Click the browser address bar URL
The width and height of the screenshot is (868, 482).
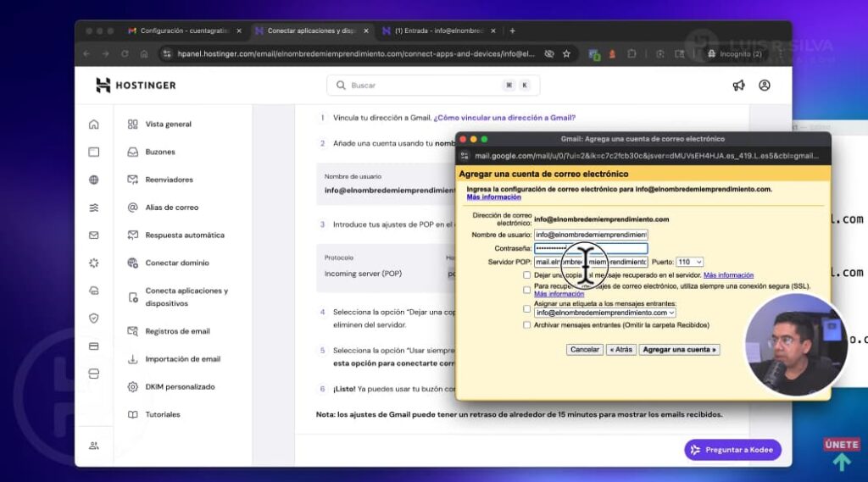coord(356,53)
